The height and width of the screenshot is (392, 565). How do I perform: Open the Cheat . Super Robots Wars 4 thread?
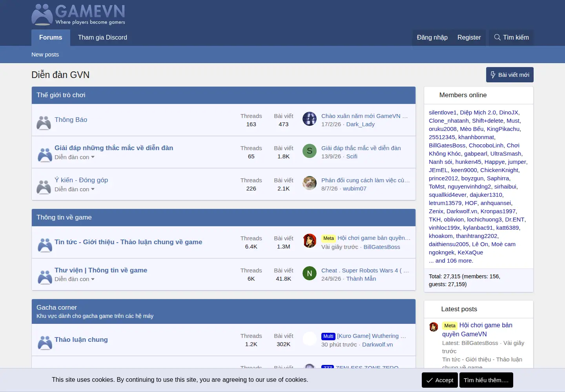tap(365, 270)
